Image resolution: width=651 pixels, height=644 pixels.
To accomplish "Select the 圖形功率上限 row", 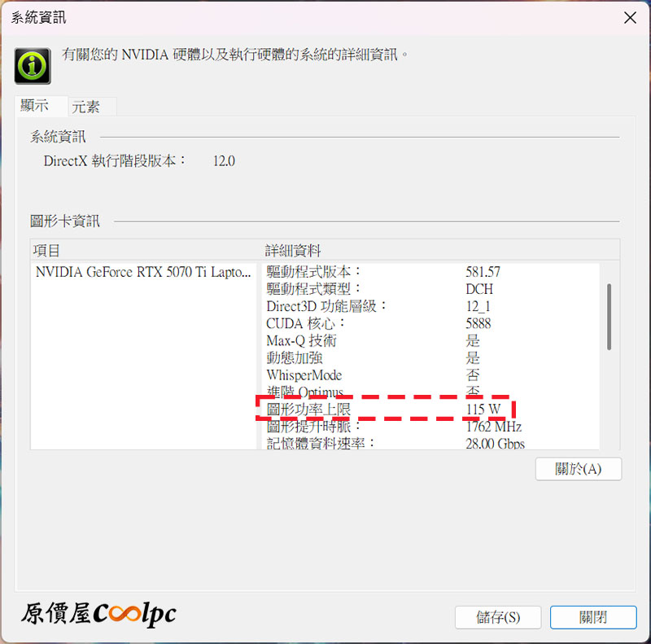I will pyautogui.click(x=432, y=410).
